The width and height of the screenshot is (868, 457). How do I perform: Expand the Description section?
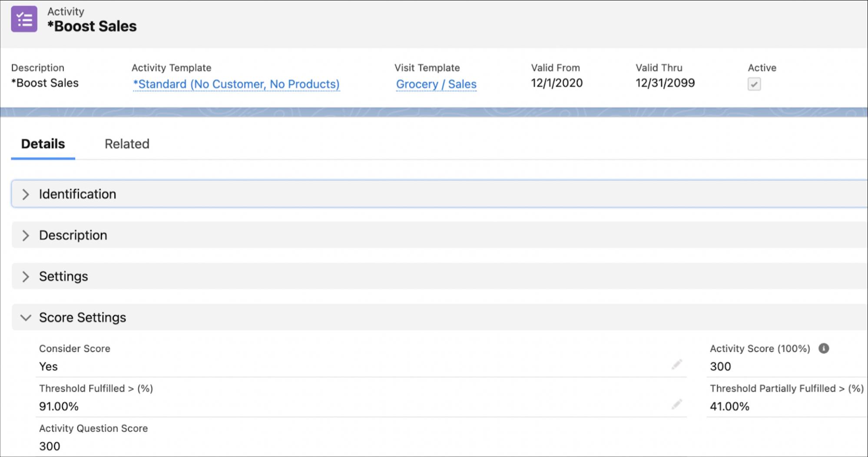tap(439, 235)
